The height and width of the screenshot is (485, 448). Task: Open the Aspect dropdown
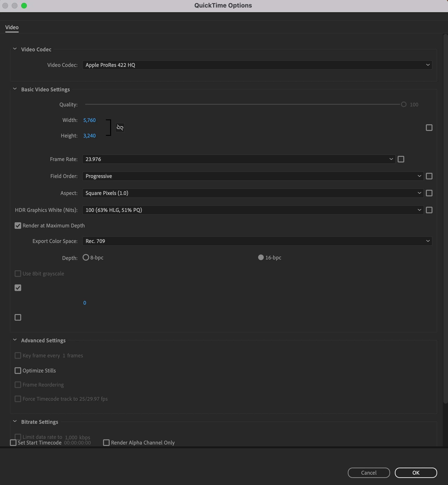pyautogui.click(x=253, y=193)
